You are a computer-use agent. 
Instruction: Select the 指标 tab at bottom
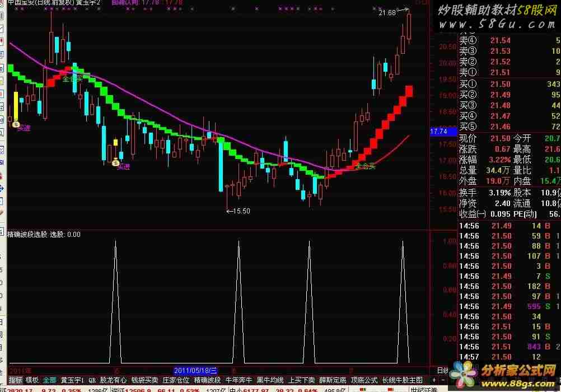click(15, 380)
